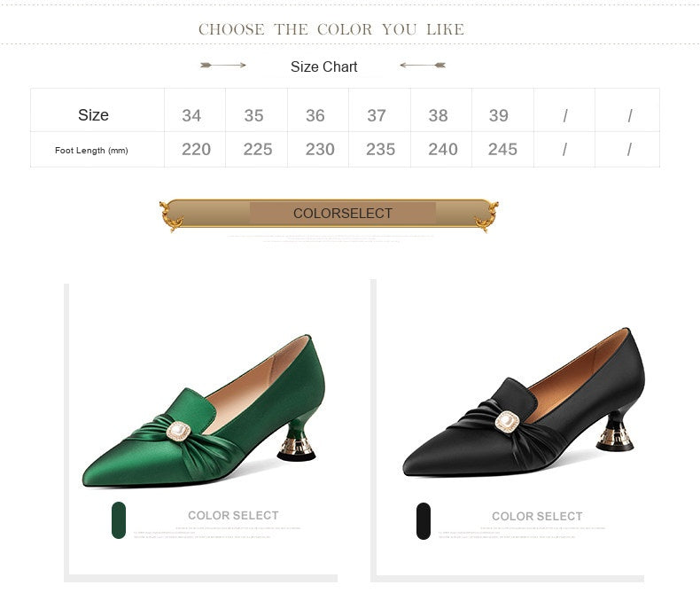
Task: Click the green color swatch pill
Action: coord(119,520)
